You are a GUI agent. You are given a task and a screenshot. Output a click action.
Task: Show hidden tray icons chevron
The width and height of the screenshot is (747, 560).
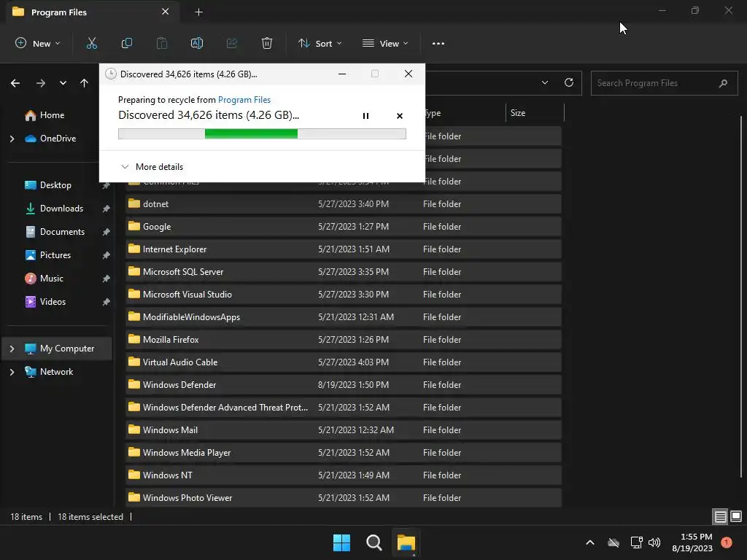[x=589, y=542]
